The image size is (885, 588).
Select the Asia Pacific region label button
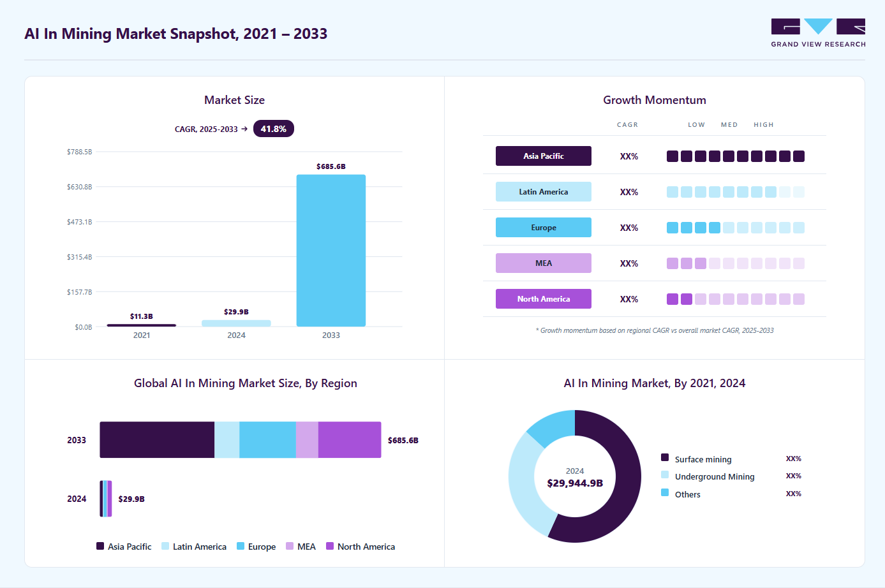(x=544, y=156)
